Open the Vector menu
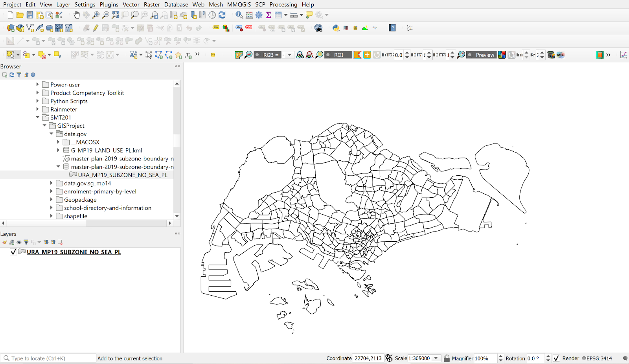This screenshot has height=364, width=629. point(131,4)
